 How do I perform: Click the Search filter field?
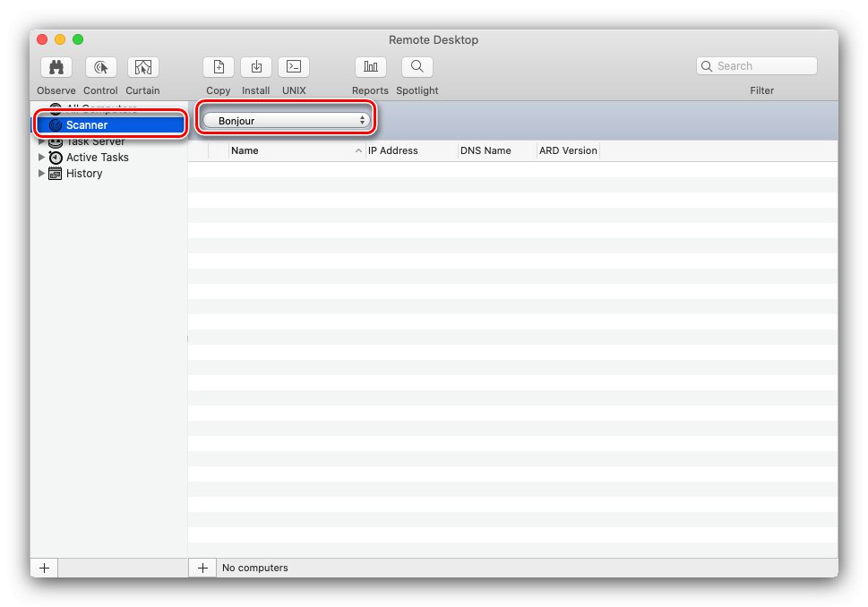click(x=757, y=66)
